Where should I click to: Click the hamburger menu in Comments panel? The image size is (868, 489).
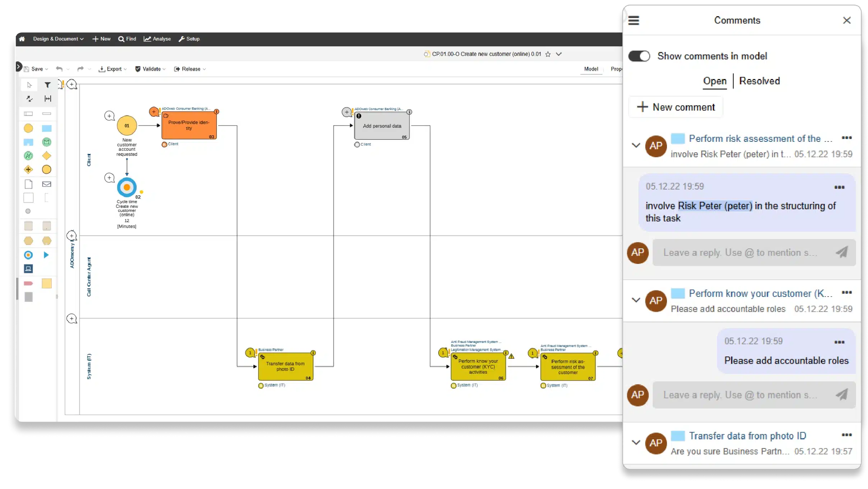pos(634,20)
